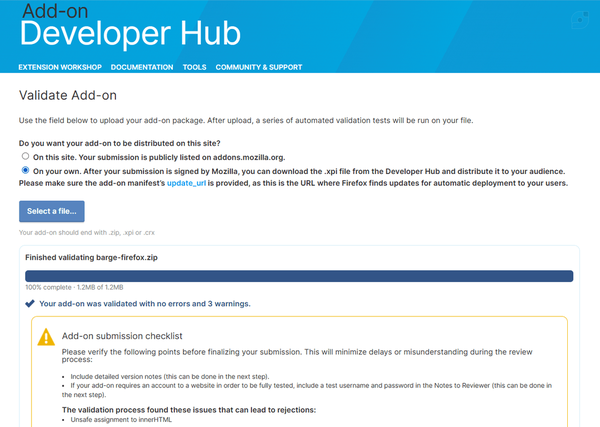Click 'Finished validating barge-firefox.zip' text
The image size is (600, 427).
tap(91, 258)
